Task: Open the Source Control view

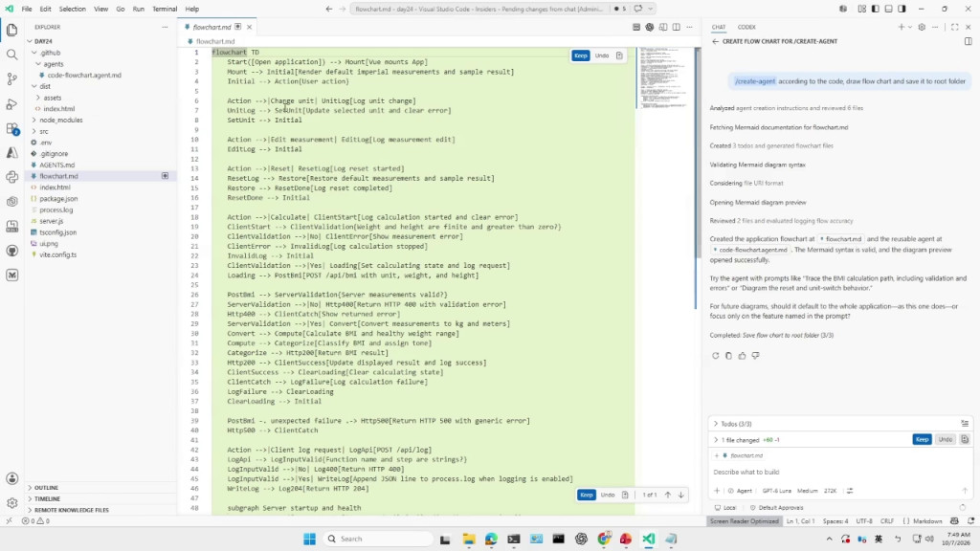Action: click(11, 78)
